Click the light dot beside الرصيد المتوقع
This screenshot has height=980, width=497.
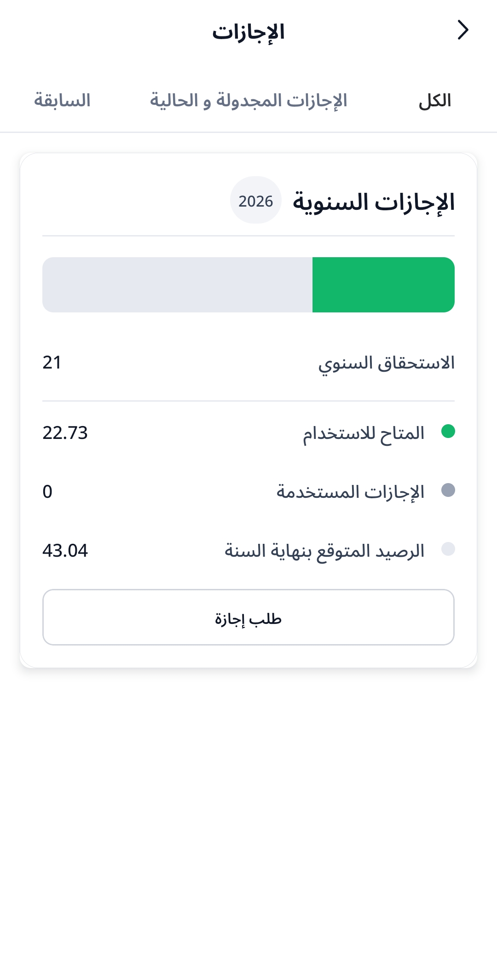[x=448, y=549]
